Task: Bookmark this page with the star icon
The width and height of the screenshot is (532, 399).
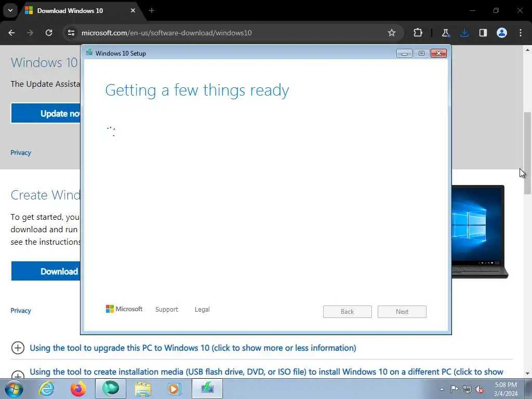Action: [392, 33]
